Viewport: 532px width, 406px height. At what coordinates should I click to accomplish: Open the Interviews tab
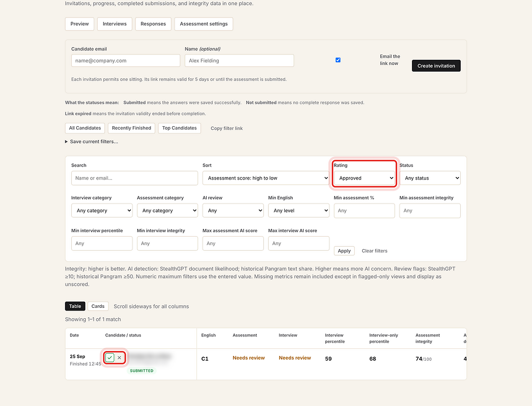[115, 24]
